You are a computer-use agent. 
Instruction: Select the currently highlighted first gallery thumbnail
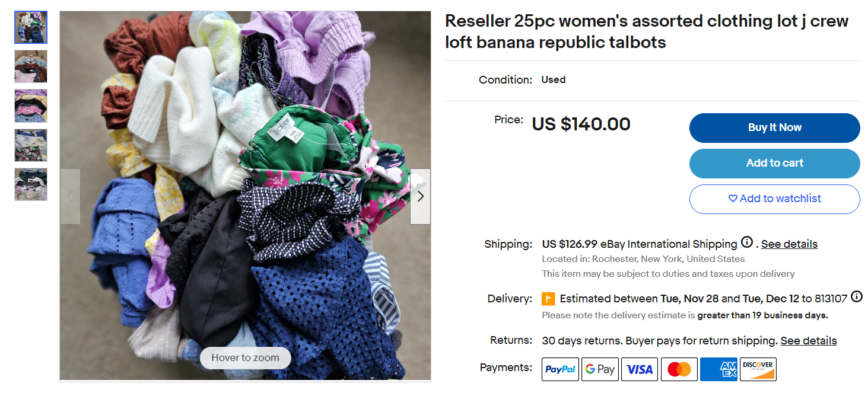(31, 27)
